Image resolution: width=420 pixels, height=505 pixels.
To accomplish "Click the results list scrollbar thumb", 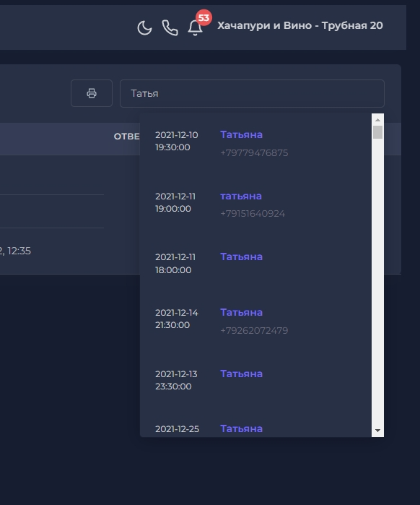I will 377,132.
